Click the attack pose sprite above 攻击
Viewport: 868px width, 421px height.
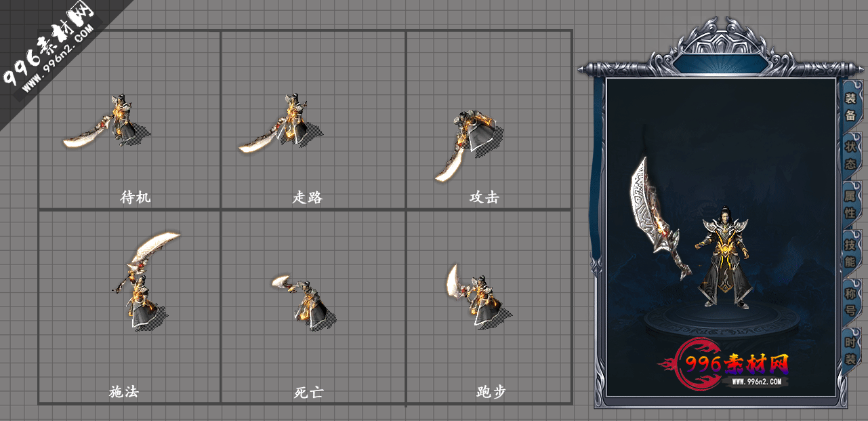click(x=470, y=145)
